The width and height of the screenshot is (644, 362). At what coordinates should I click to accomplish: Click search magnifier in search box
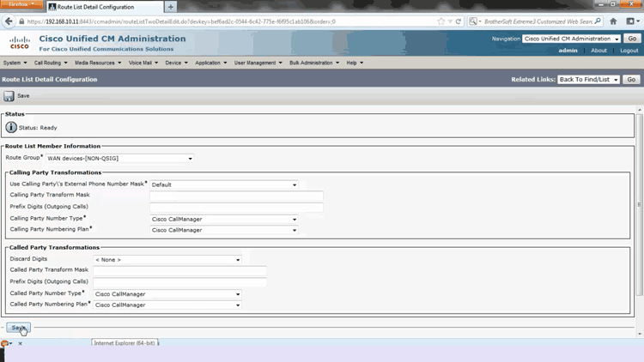pyautogui.click(x=598, y=21)
